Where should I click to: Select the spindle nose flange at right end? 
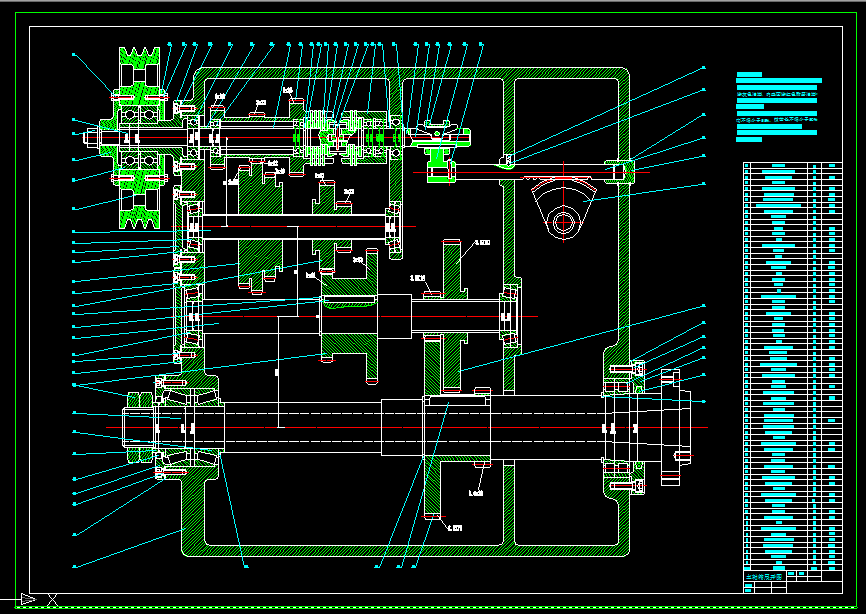tap(675, 427)
